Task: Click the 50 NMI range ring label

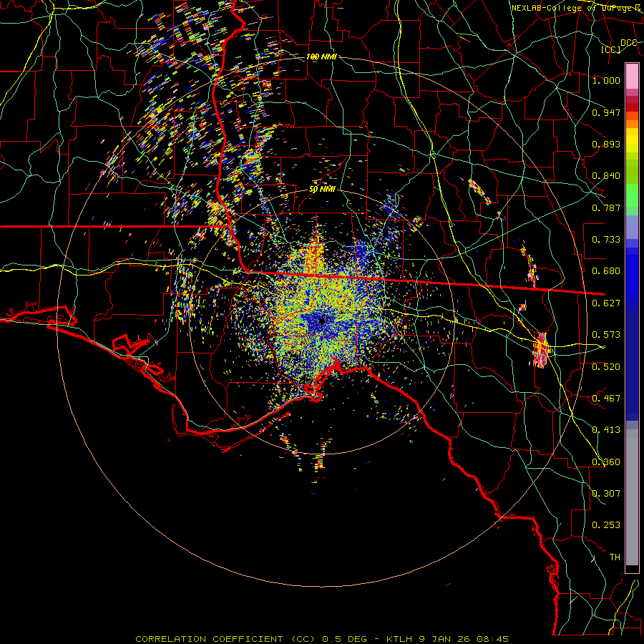Action: [x=322, y=190]
